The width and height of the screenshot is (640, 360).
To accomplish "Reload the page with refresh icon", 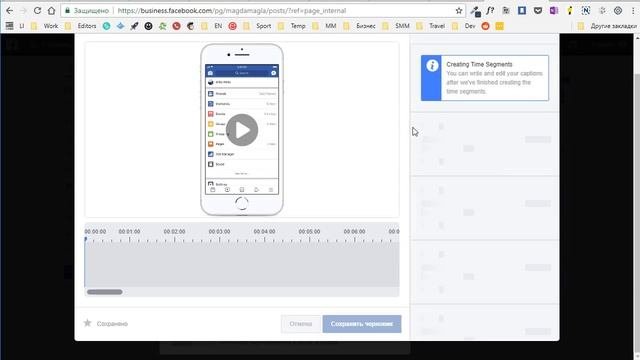I will point(37,11).
